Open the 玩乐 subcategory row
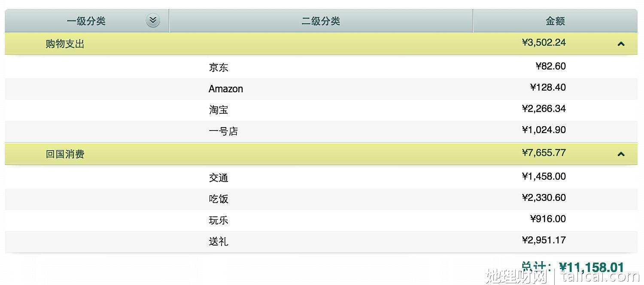Viewport: 644px width, 285px height. point(321,220)
